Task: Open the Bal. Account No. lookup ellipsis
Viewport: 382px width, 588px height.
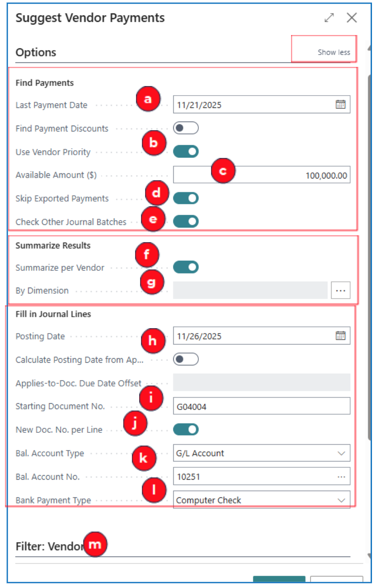Action: 341,476
